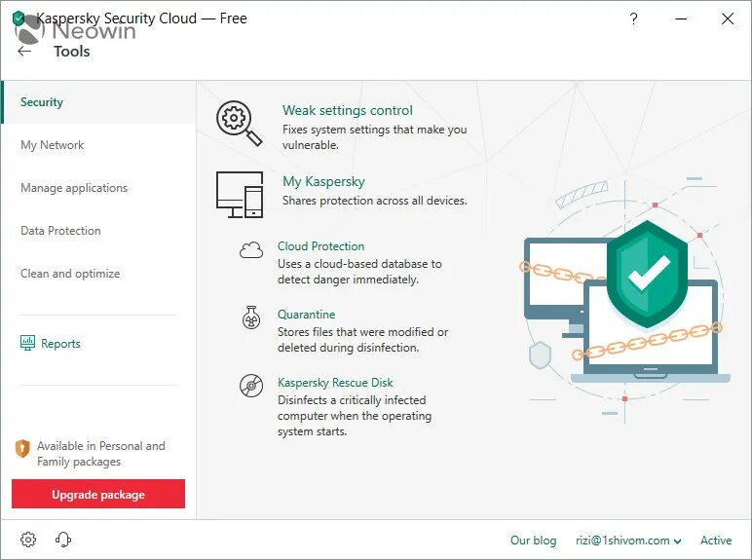
Task: Select the Security tab
Action: pyautogui.click(x=98, y=102)
